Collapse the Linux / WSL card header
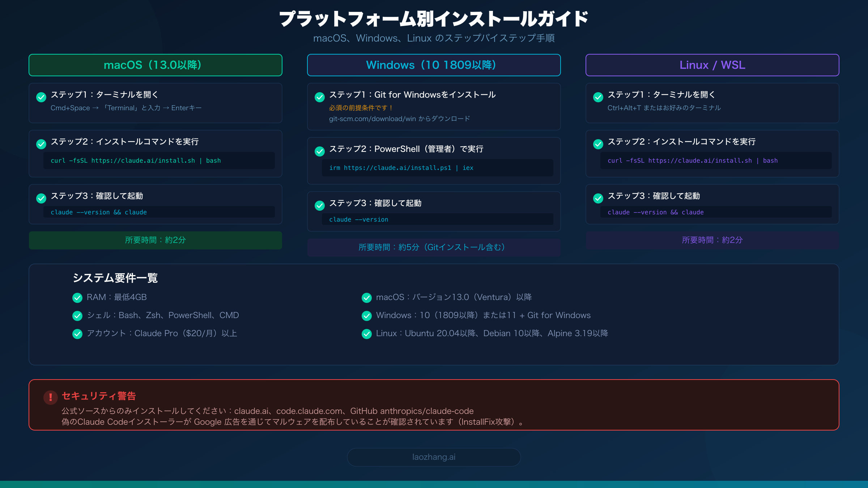The width and height of the screenshot is (868, 488). (x=712, y=65)
